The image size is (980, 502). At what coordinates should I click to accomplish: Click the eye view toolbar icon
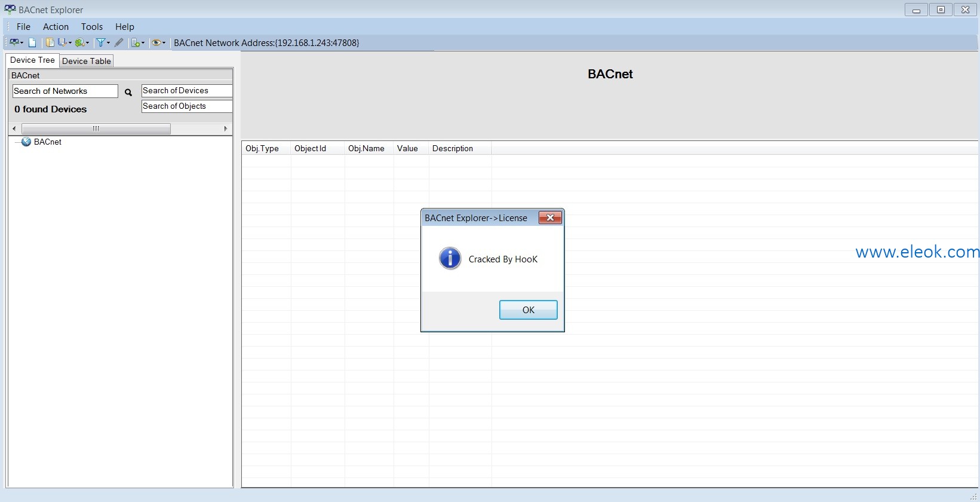point(156,42)
